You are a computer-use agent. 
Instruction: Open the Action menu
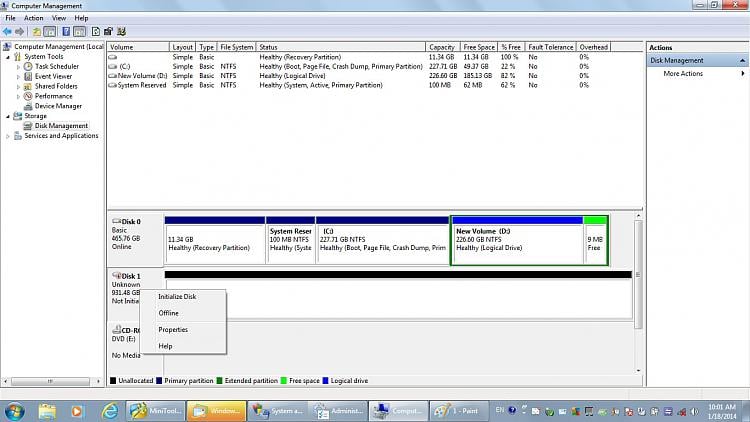[33, 18]
